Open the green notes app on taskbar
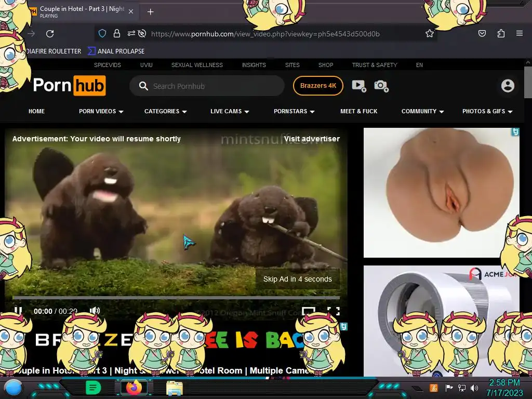Image resolution: width=532 pixels, height=399 pixels. [x=94, y=388]
